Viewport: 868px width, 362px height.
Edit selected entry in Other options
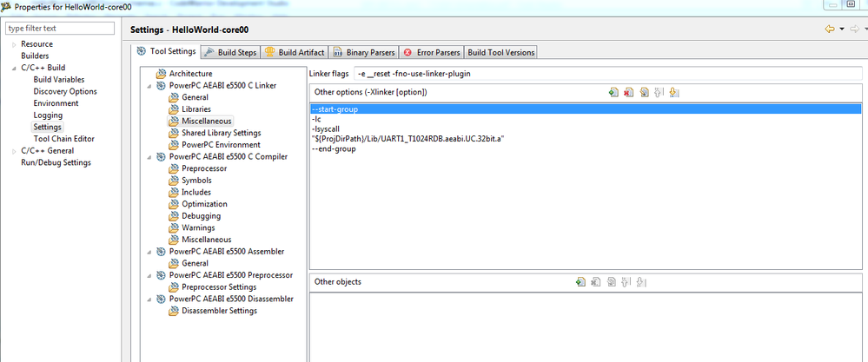pos(644,92)
